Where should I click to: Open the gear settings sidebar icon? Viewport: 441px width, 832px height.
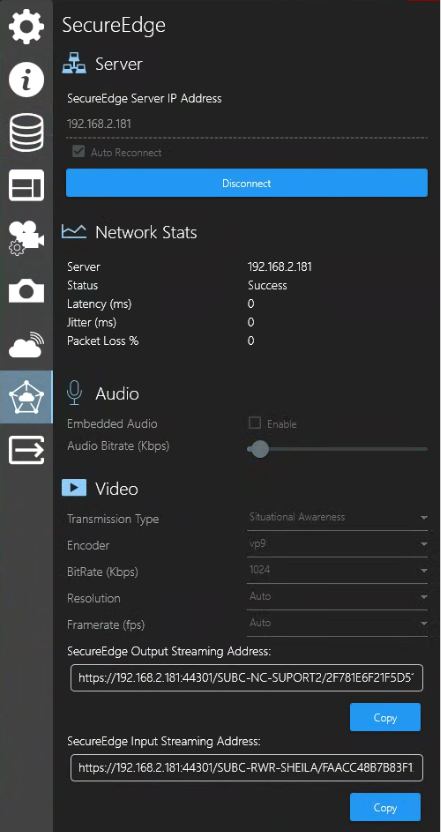(x=26, y=26)
